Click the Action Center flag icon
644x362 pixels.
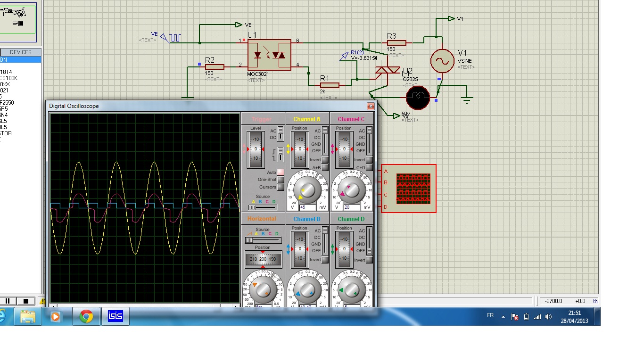pos(515,317)
